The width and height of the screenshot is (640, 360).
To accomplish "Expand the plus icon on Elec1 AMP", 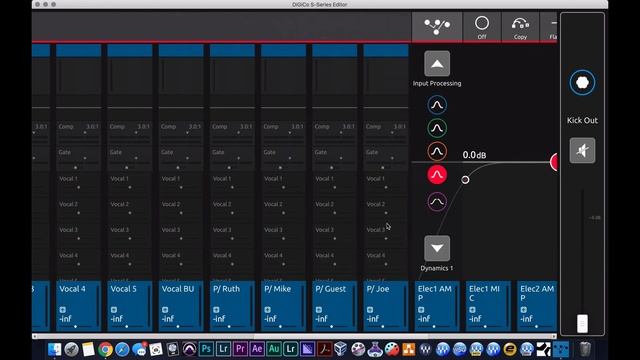I will coord(421,310).
